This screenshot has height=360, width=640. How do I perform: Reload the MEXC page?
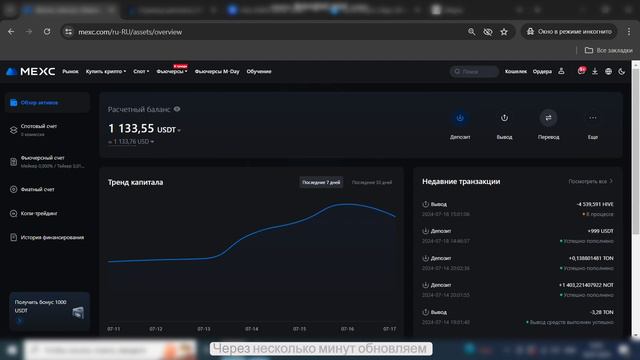(x=47, y=31)
